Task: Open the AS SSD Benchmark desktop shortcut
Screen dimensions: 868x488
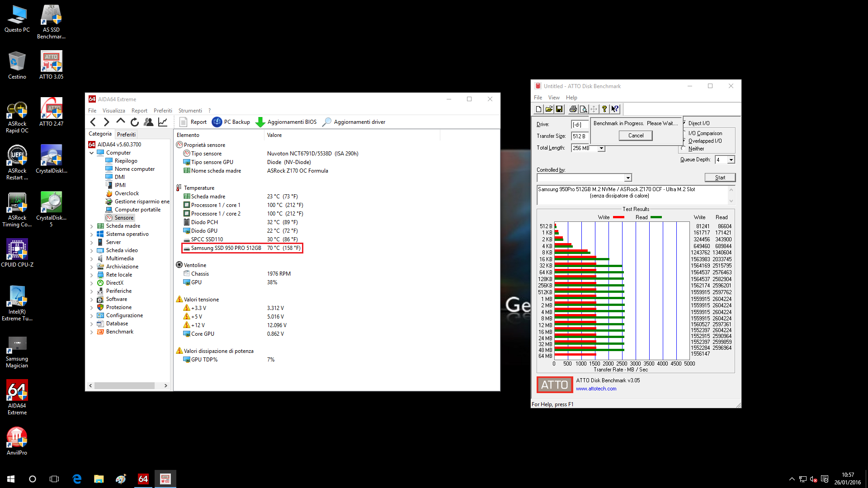Action: pyautogui.click(x=51, y=22)
